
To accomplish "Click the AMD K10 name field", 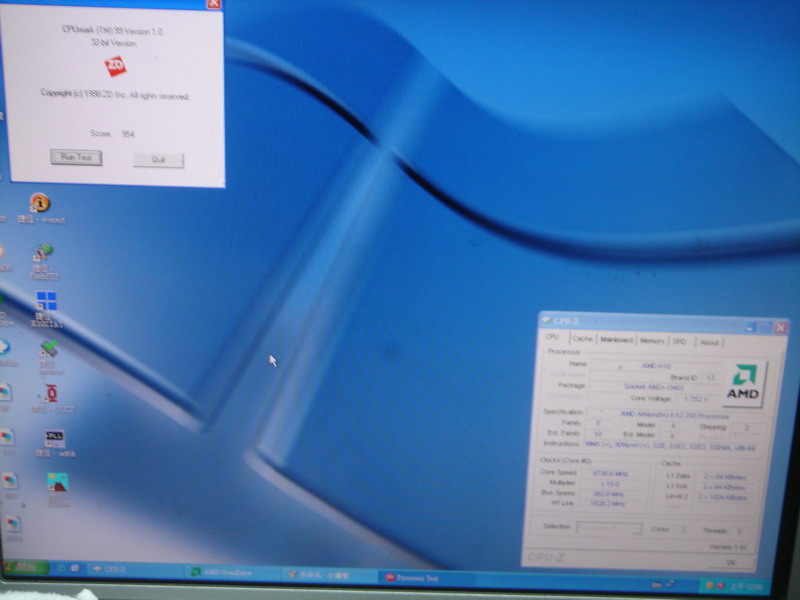I will coord(656,365).
